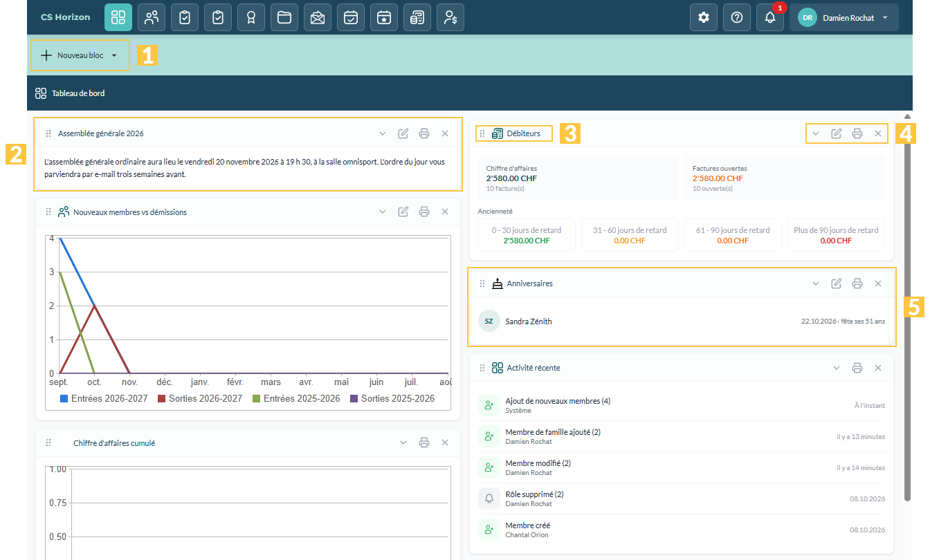Click the CS Horizon logo text
The width and height of the screenshot is (930, 560).
click(66, 17)
